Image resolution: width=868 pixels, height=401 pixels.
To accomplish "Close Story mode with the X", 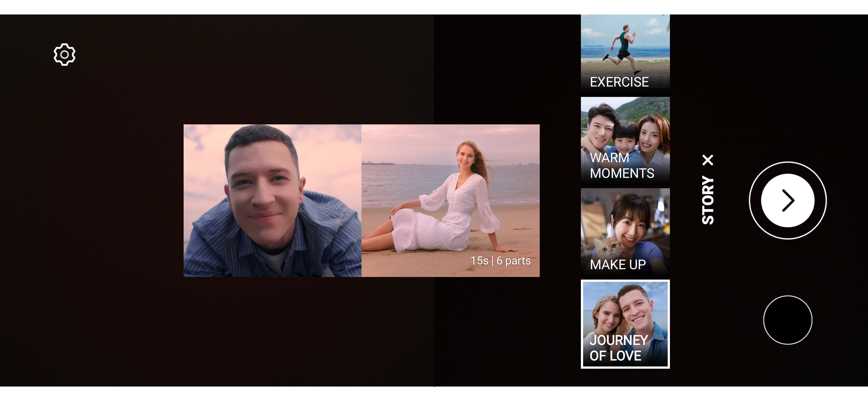I will pos(708,160).
